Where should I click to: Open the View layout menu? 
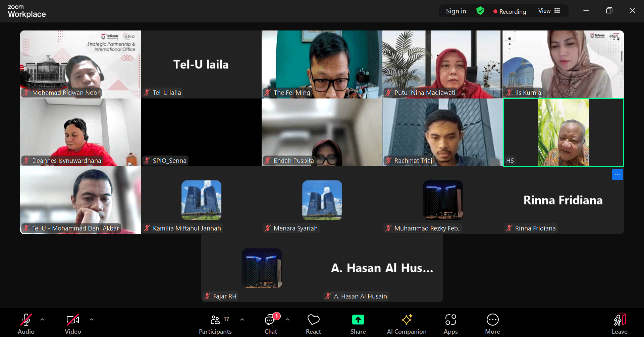tap(549, 11)
